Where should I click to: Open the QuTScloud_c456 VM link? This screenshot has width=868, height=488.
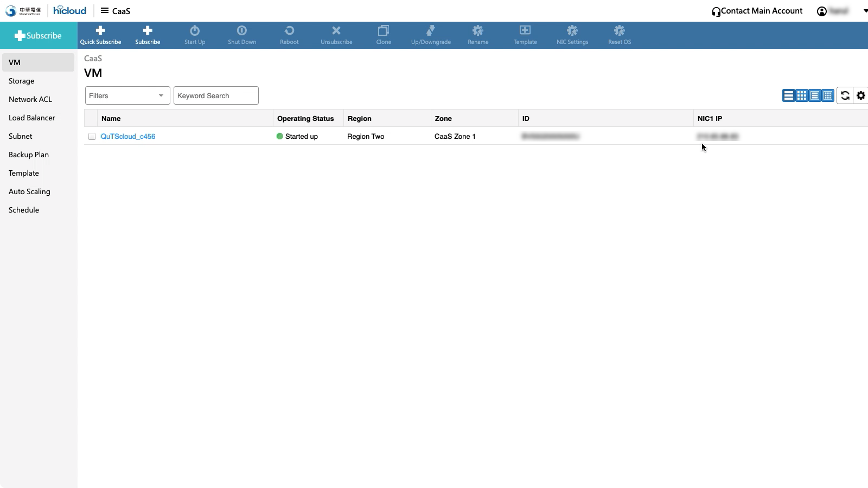[128, 137]
